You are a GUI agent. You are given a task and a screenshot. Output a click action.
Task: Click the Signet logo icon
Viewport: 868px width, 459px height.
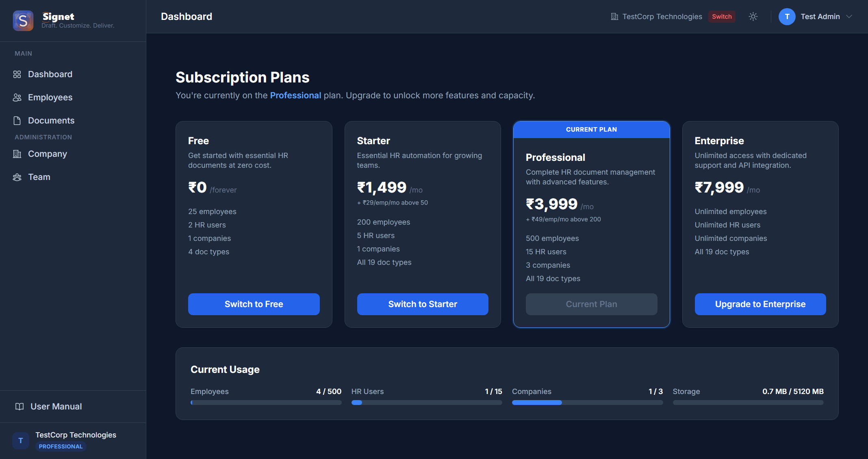tap(23, 20)
